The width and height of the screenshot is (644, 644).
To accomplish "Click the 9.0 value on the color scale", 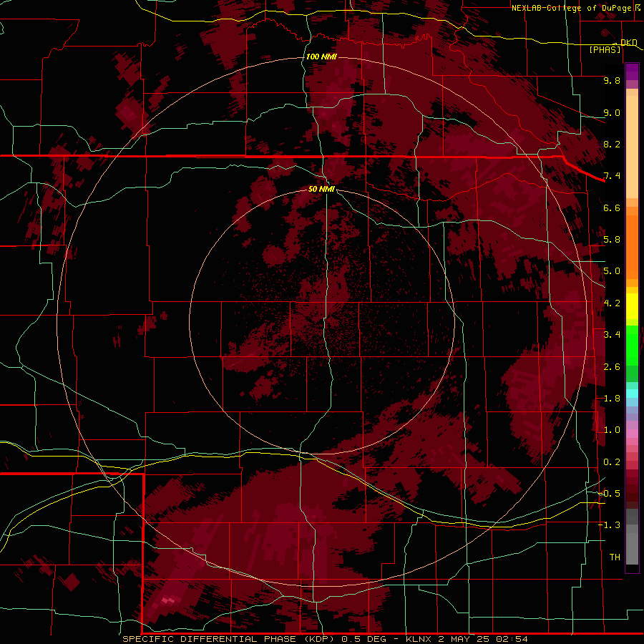I will click(x=612, y=112).
